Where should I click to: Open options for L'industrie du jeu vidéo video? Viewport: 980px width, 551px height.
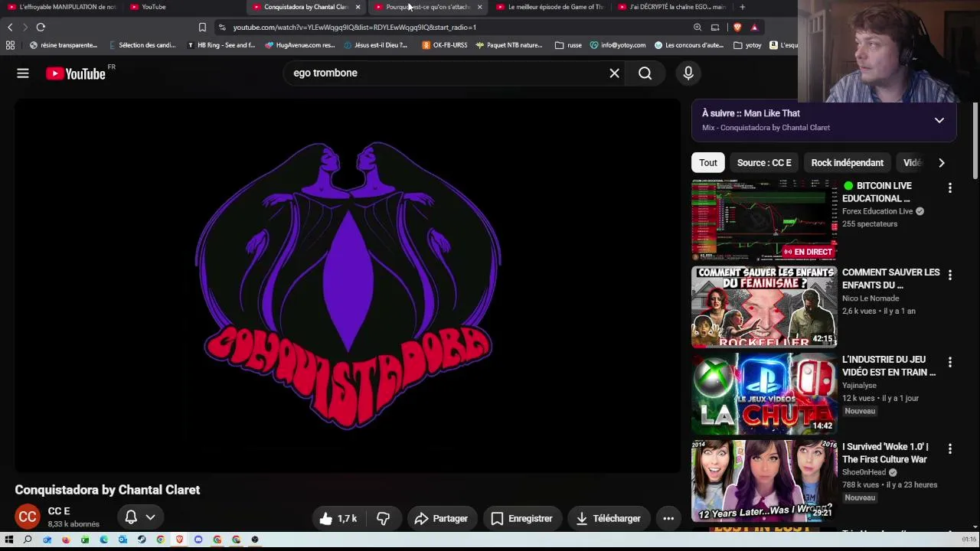click(950, 362)
